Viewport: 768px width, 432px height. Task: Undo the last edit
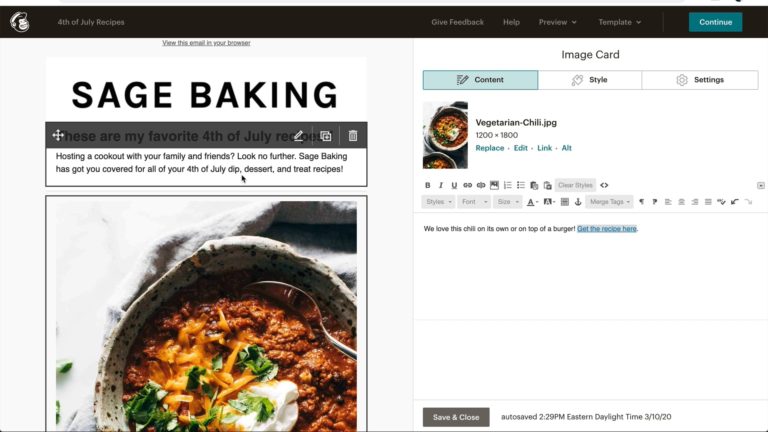click(x=735, y=202)
